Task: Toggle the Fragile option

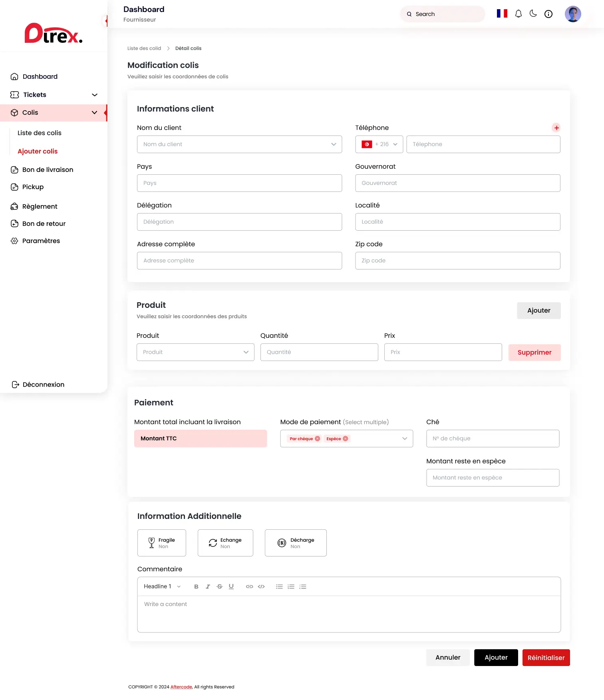Action: [x=162, y=543]
